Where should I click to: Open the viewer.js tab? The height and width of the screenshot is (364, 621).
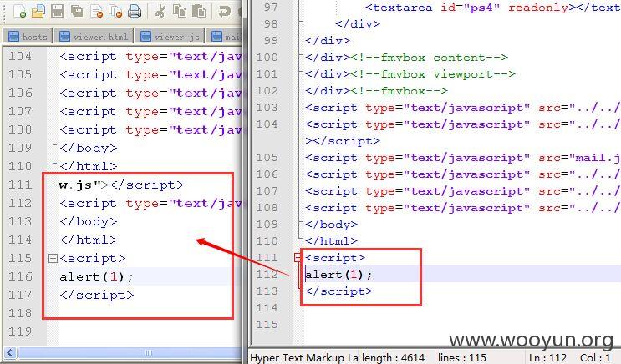[x=171, y=37]
